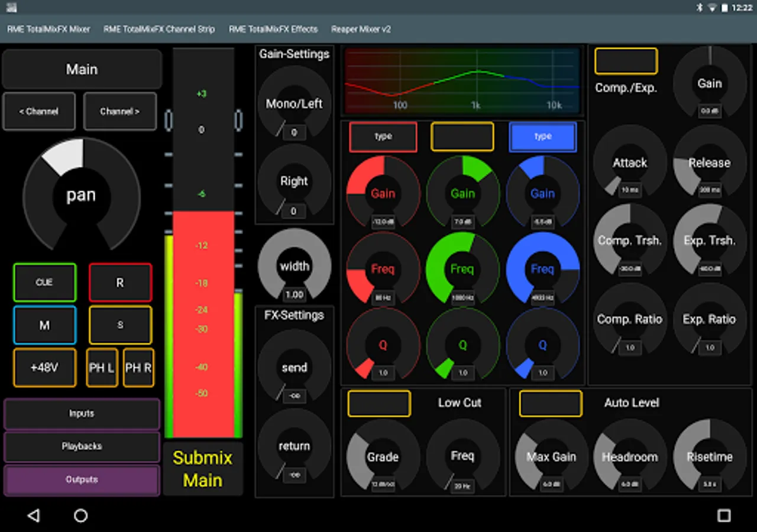Select the Playbacks button

tap(82, 446)
